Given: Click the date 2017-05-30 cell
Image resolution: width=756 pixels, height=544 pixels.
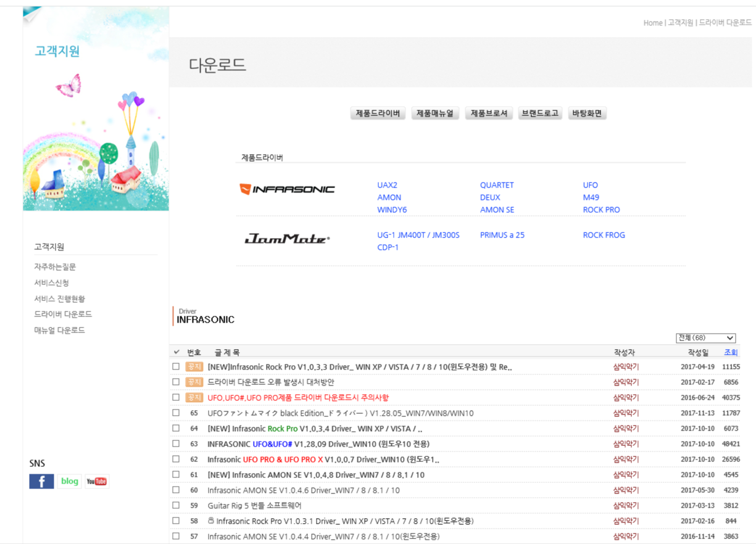Looking at the screenshot, I should point(697,490).
